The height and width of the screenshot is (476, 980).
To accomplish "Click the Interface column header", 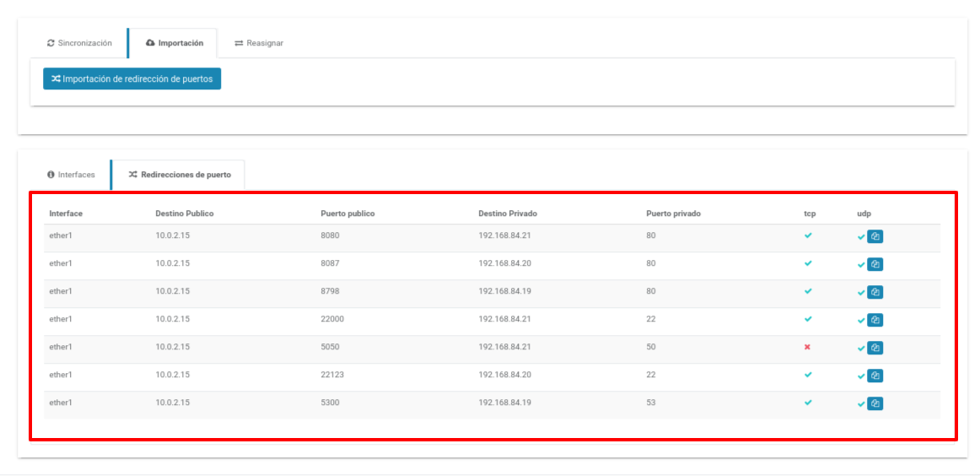I will click(x=66, y=214).
